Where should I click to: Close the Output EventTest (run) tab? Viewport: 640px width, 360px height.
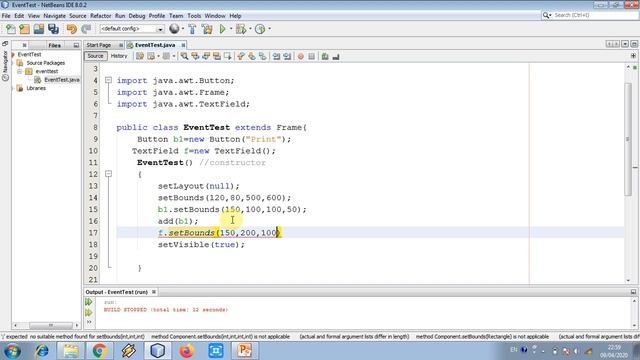(x=154, y=292)
